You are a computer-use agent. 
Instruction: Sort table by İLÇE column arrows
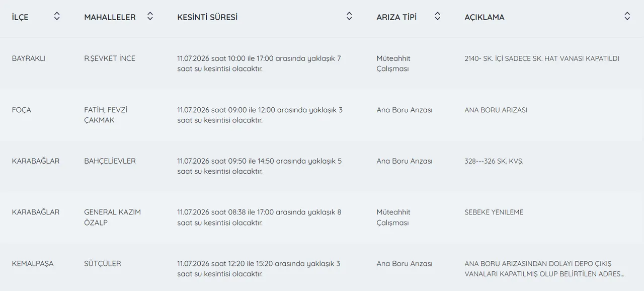tap(57, 16)
